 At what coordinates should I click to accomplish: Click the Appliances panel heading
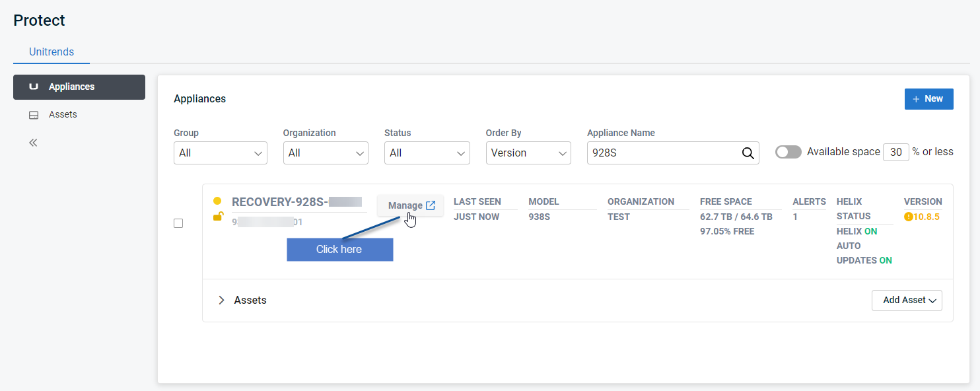point(199,99)
